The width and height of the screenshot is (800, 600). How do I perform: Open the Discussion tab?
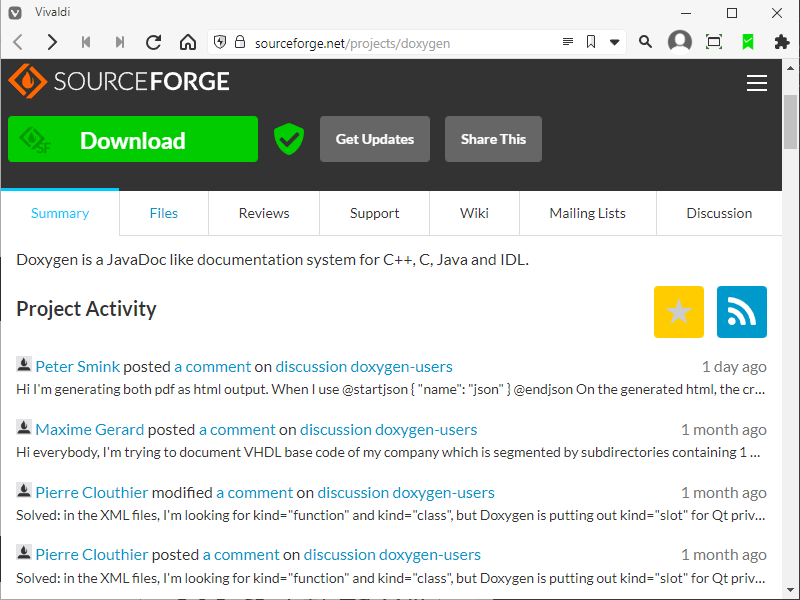[x=719, y=213]
